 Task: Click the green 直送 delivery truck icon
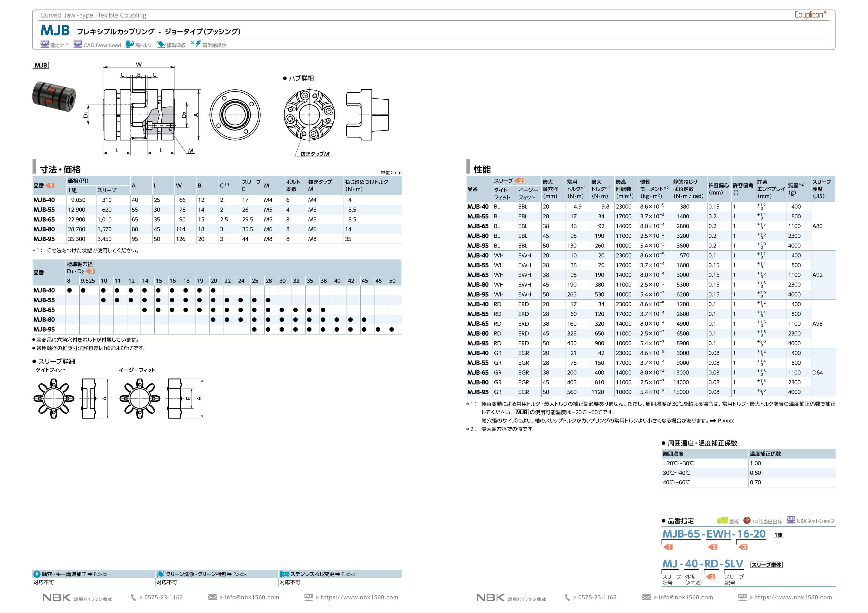(x=722, y=520)
